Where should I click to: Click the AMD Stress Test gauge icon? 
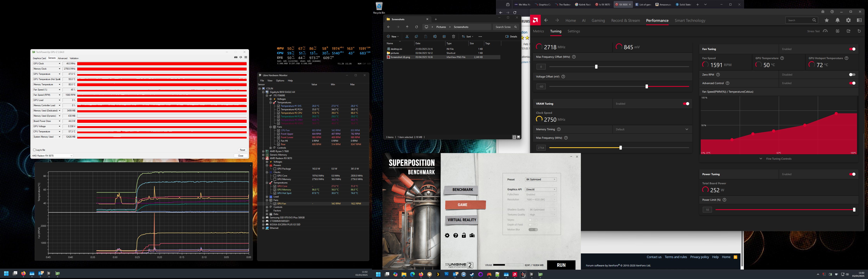pyautogui.click(x=825, y=31)
